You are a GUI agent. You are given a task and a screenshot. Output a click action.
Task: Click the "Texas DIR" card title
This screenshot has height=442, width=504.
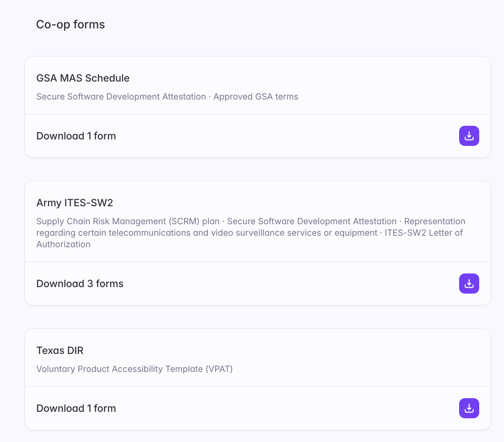pos(60,350)
